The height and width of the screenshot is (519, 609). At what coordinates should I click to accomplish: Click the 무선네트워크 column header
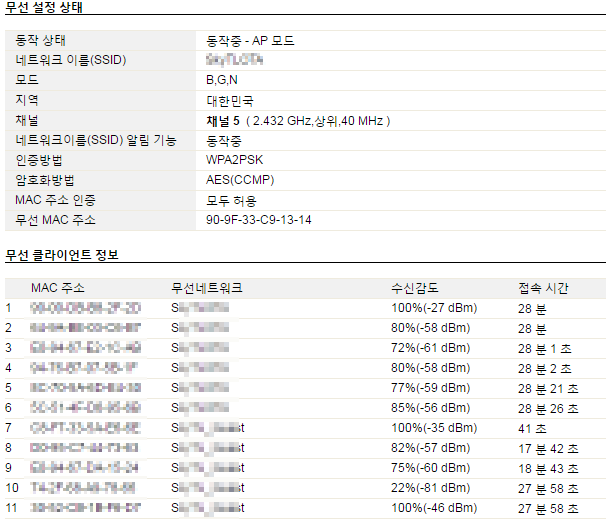tap(207, 288)
